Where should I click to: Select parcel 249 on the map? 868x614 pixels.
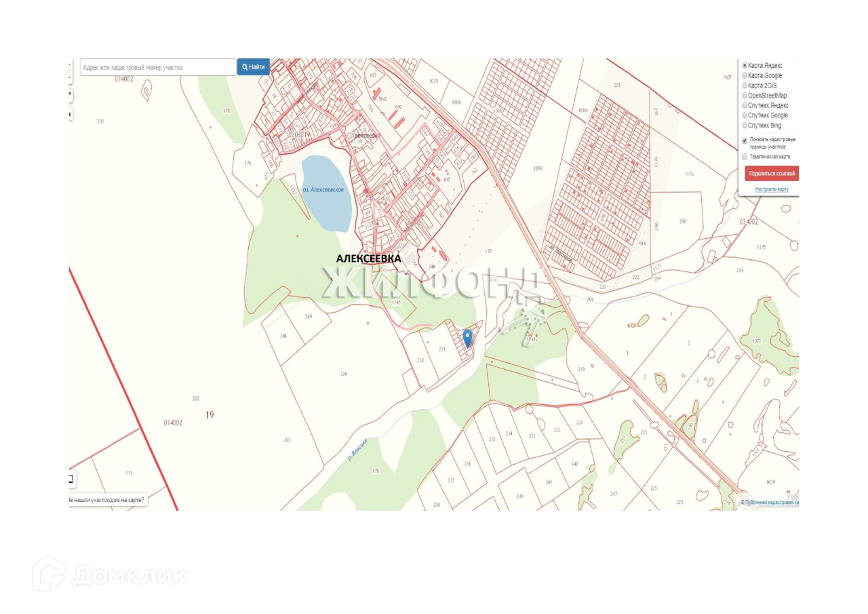point(309,317)
